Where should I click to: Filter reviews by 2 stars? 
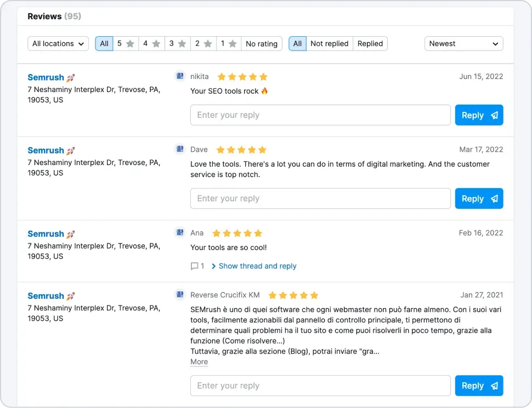tap(203, 44)
